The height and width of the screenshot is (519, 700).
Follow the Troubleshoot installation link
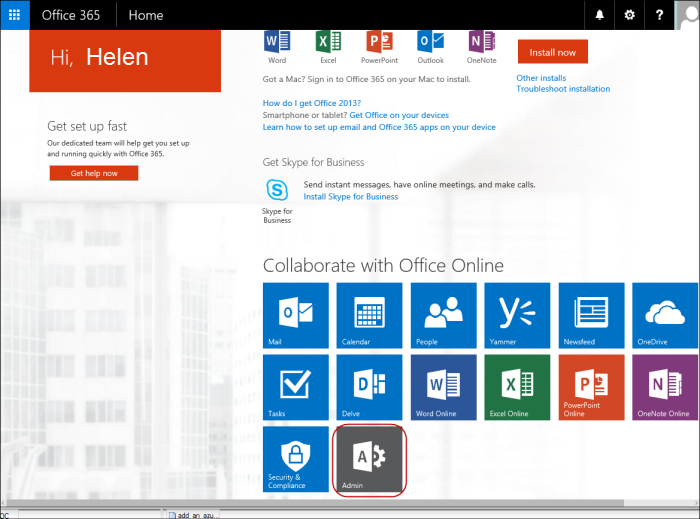562,89
